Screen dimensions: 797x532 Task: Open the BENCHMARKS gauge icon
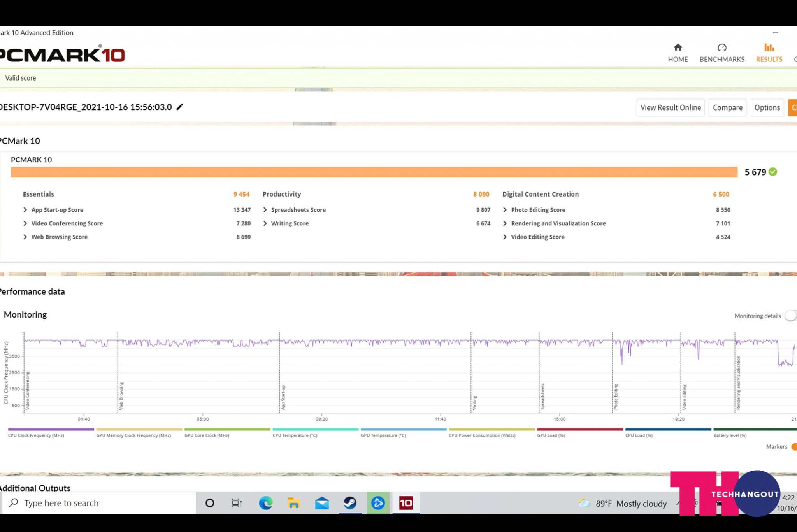[722, 47]
